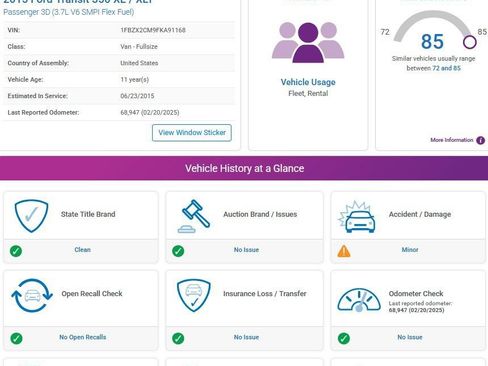Select the Vehicle Usage heading
Viewport: 488px width, 366px height.
click(x=308, y=82)
